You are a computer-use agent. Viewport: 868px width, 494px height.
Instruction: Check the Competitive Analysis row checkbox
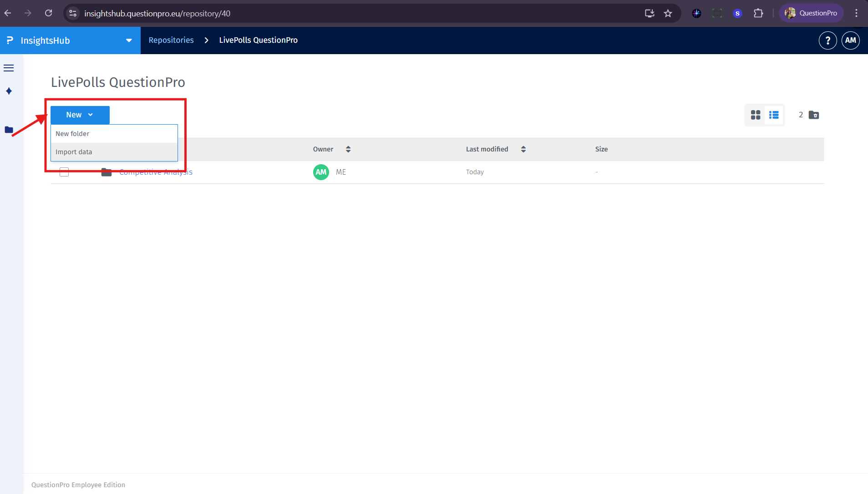point(64,172)
